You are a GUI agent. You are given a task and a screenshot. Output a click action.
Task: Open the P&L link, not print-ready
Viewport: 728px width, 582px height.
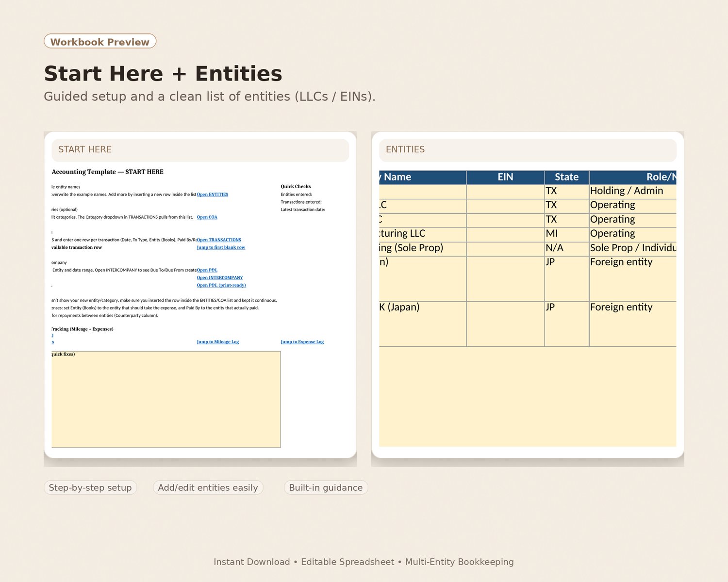[x=207, y=270]
